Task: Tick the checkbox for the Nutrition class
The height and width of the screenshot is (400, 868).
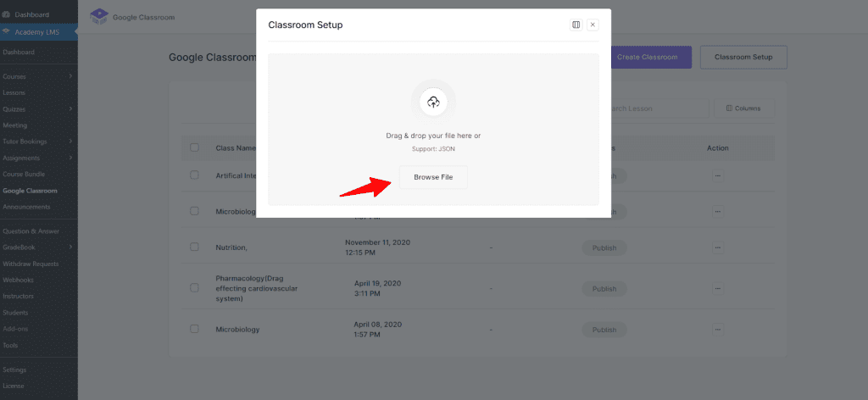Action: click(194, 247)
